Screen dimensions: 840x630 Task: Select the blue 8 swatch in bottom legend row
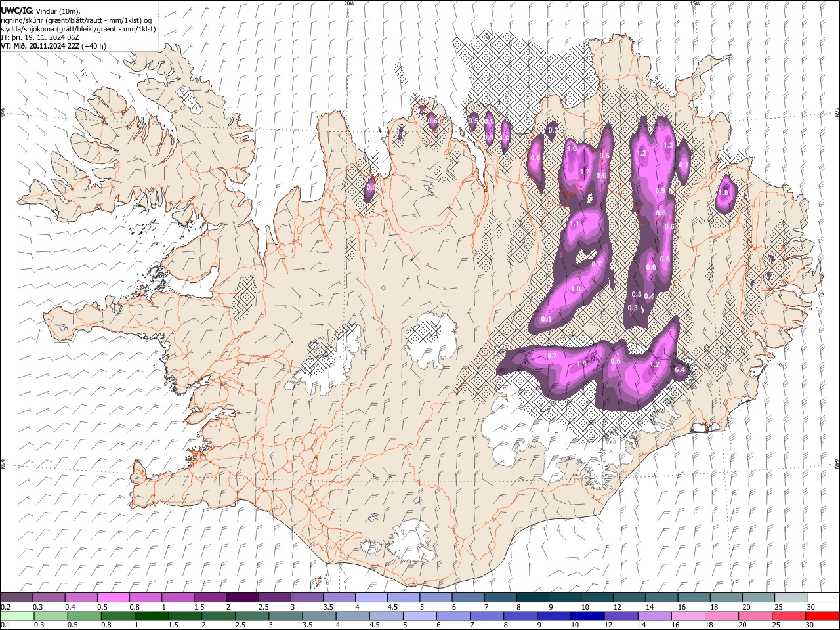tap(520, 616)
